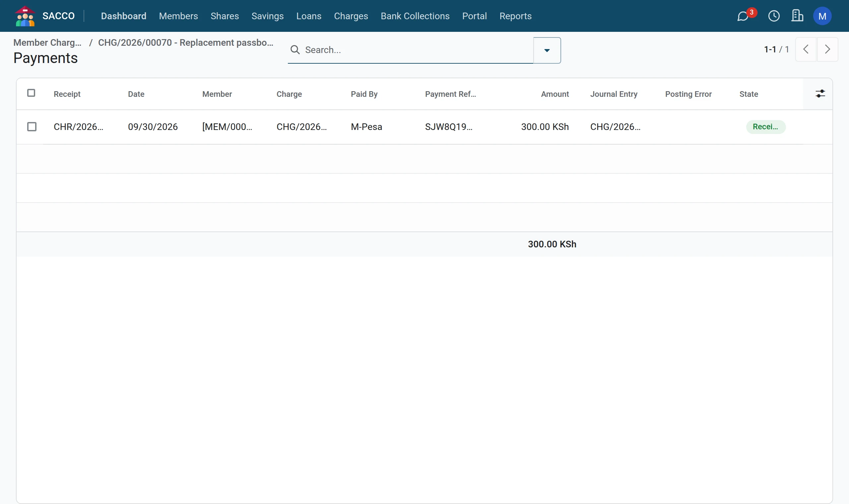The height and width of the screenshot is (504, 849).
Task: Open the Shares menu
Action: (x=225, y=16)
